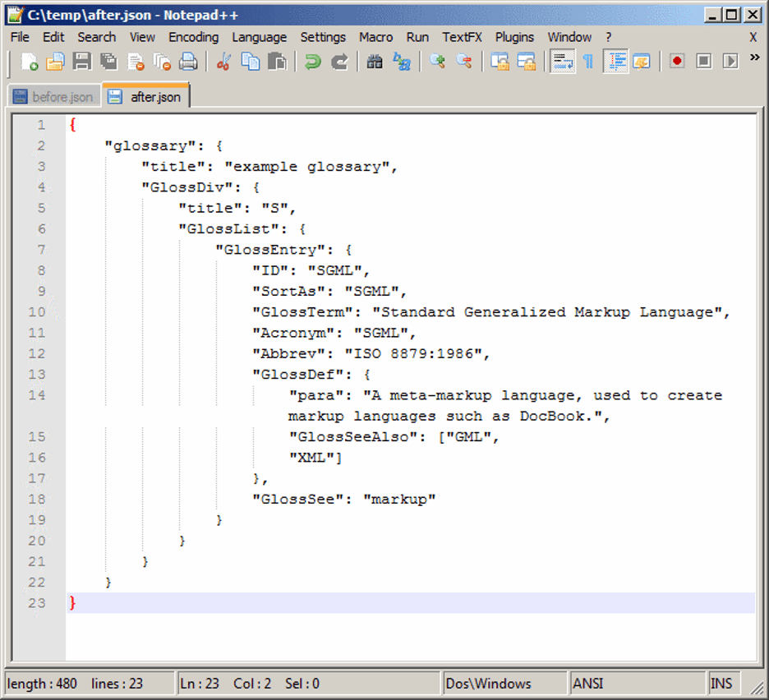The height and width of the screenshot is (700, 769).
Task: Click the Save file toolbar icon
Action: [82, 62]
